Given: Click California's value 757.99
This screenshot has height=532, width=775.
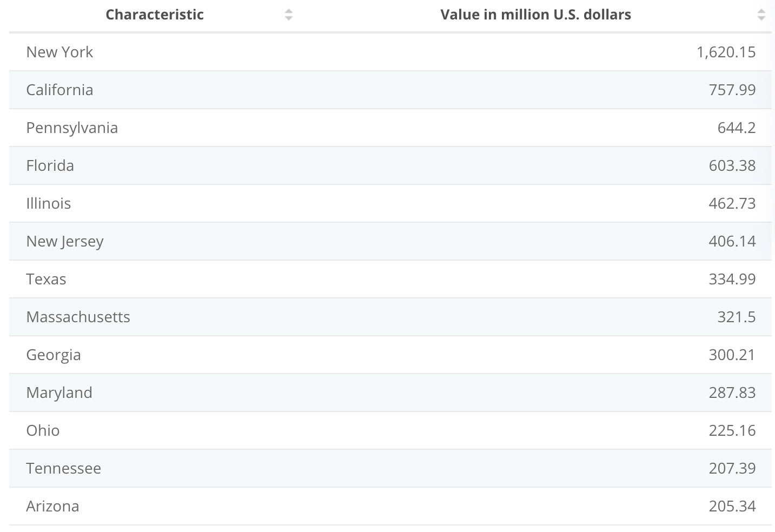Looking at the screenshot, I should (732, 90).
